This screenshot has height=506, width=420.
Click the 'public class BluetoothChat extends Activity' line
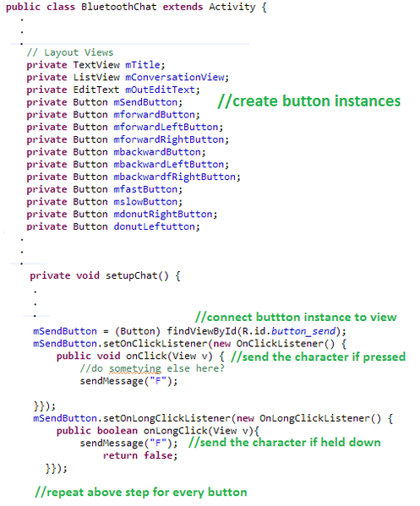point(136,7)
